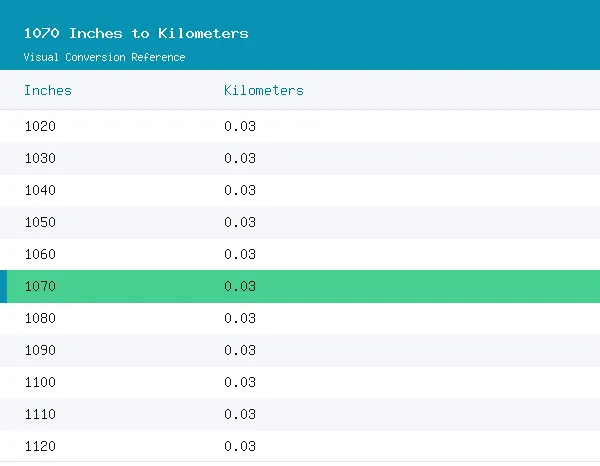Screen dimensions: 600x466
Task: Select the 0.03 value in the 1040 row
Action: 240,190
